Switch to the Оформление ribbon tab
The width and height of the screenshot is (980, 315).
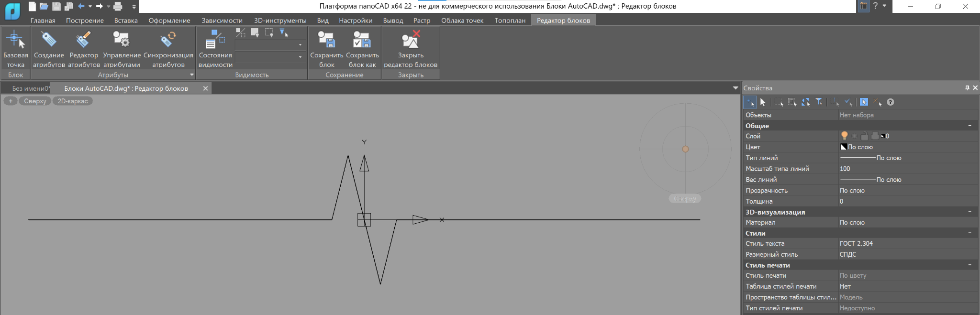(x=169, y=21)
